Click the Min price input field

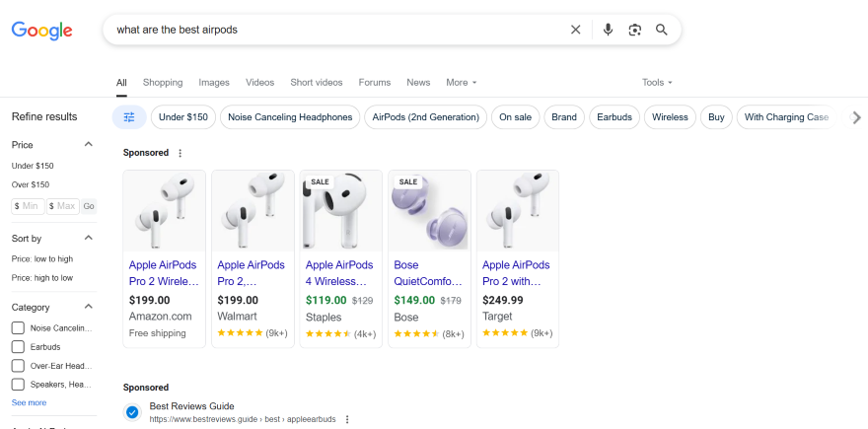point(28,206)
